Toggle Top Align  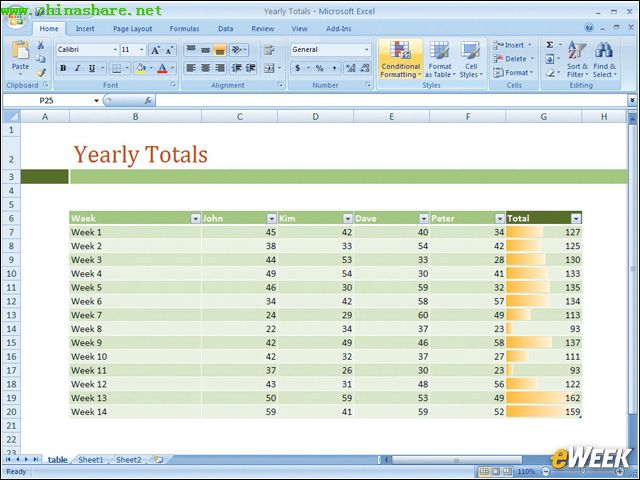pyautogui.click(x=191, y=50)
